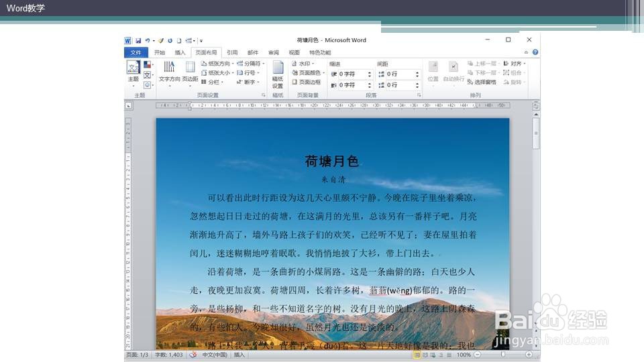Click the Word application icon in title bar
644x362 pixels.
127,41
